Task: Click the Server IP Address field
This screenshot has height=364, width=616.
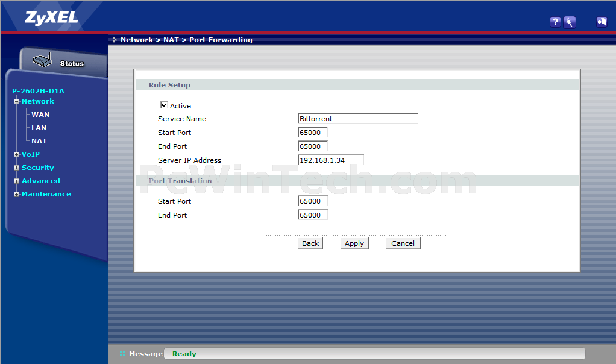Action: [330, 160]
